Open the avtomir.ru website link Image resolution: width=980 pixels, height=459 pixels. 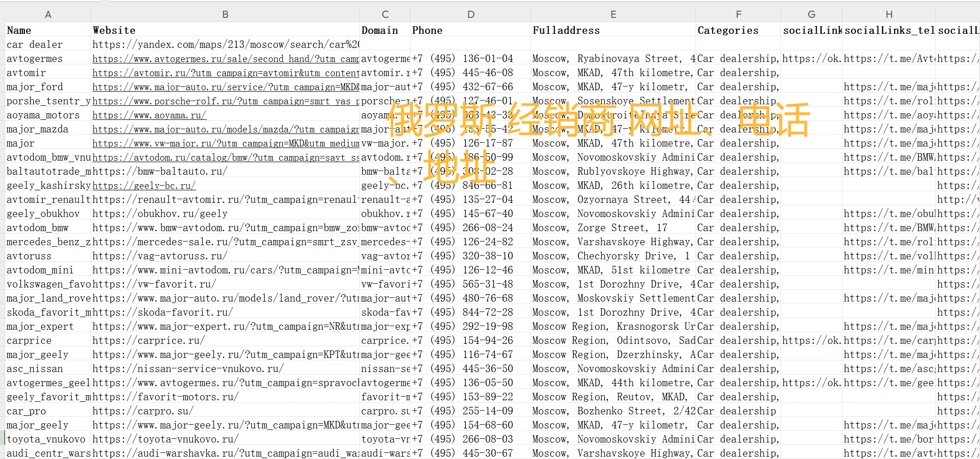(225, 73)
